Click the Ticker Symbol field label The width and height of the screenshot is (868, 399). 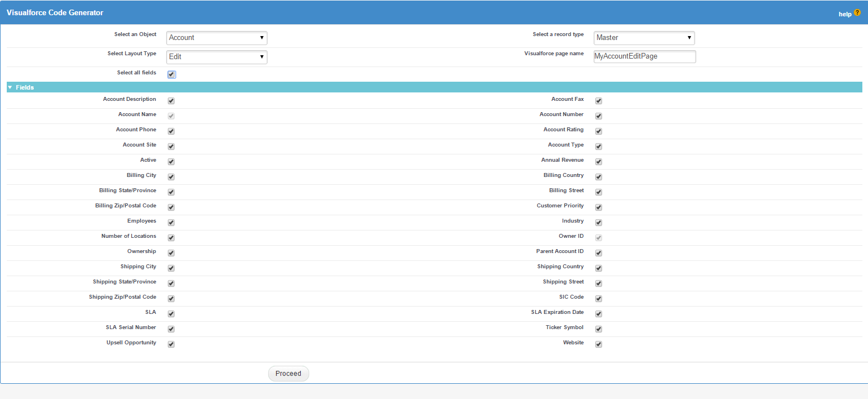[x=564, y=327]
